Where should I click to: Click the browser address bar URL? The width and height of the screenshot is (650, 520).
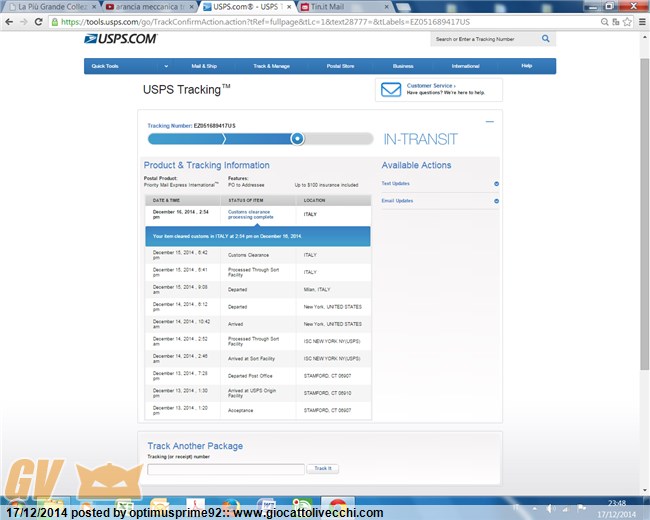pyautogui.click(x=265, y=22)
